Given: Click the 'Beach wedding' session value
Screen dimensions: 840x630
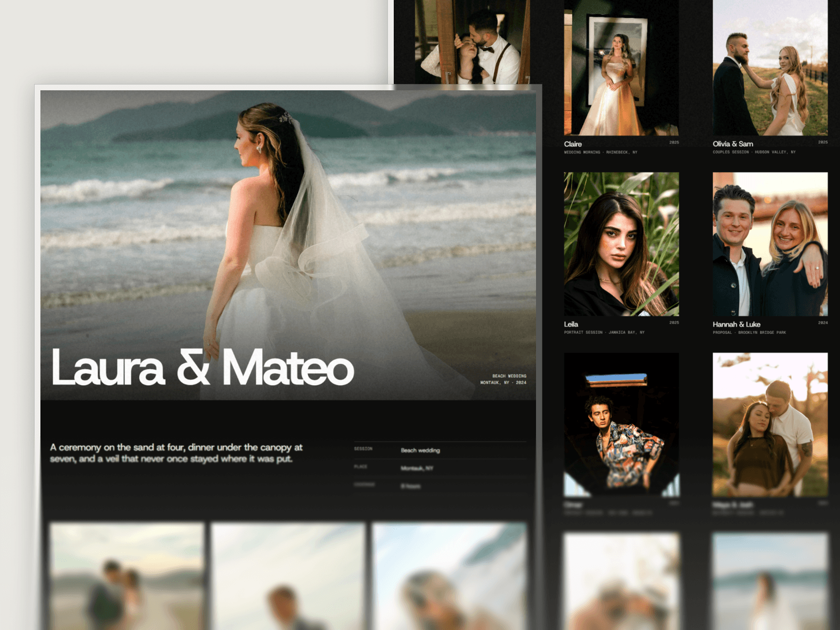Looking at the screenshot, I should 421,450.
